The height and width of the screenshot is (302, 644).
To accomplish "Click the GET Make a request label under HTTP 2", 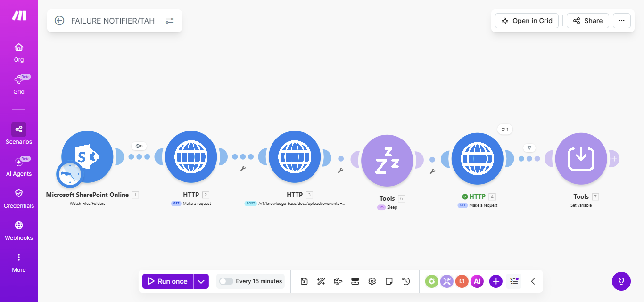I will tap(191, 204).
